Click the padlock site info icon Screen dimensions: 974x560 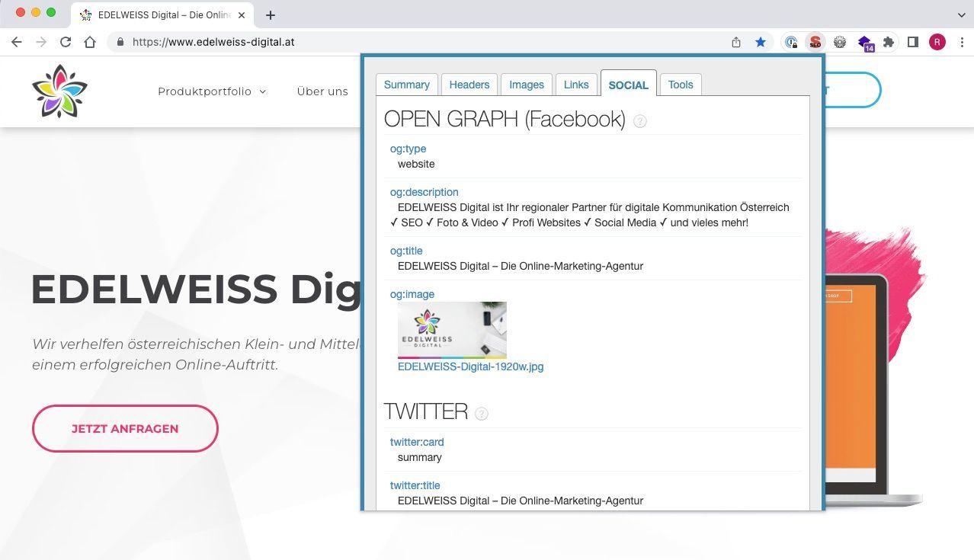120,43
